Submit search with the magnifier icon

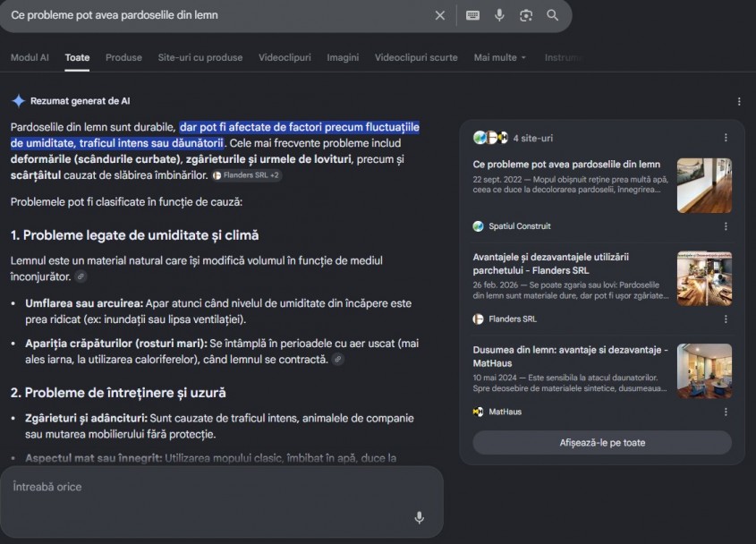pos(553,15)
